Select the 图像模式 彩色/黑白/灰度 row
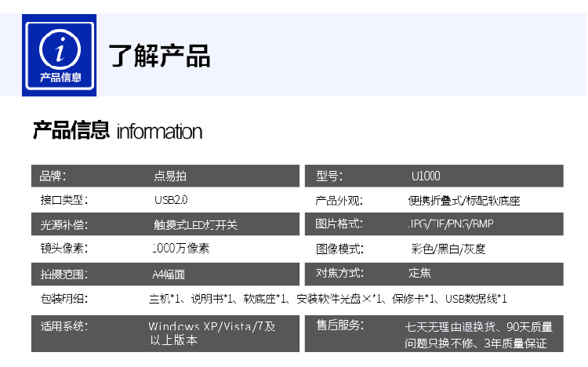This screenshot has width=588, height=367. click(x=434, y=249)
